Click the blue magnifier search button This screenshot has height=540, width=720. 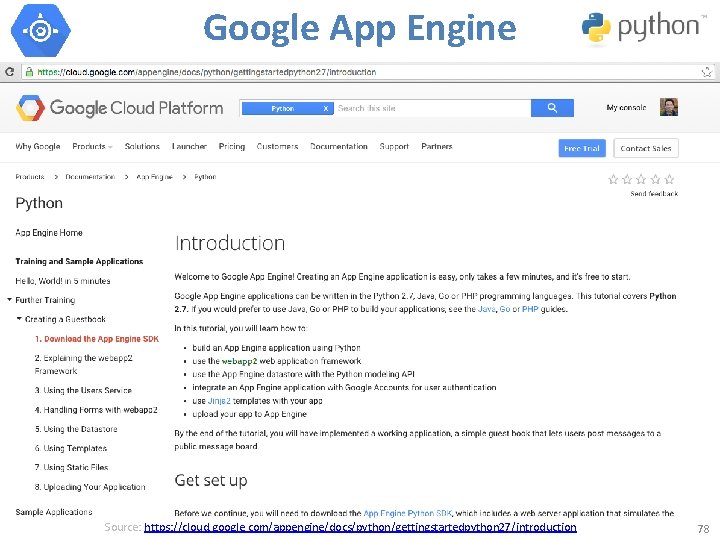point(552,108)
